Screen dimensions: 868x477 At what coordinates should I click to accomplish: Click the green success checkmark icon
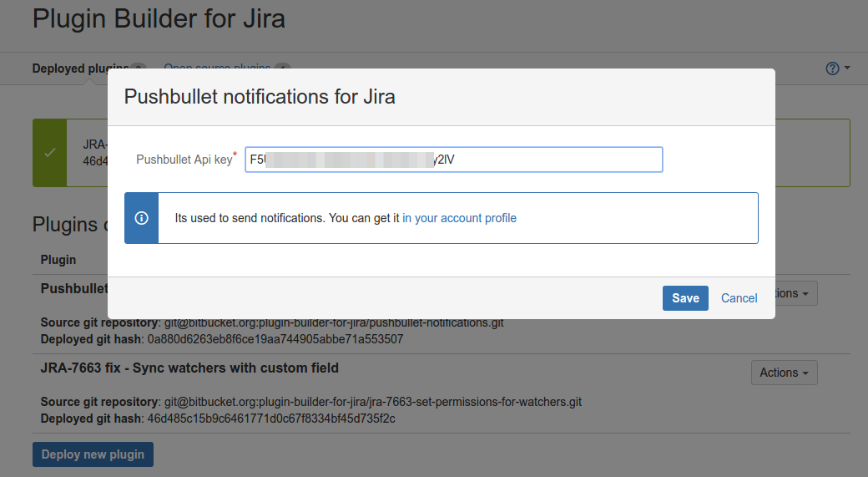50,152
